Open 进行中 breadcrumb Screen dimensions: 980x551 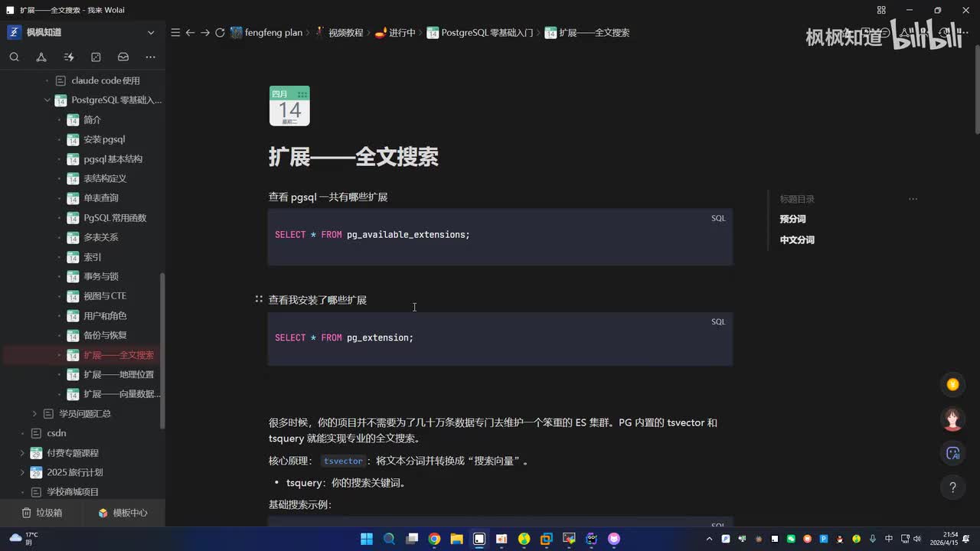tap(395, 33)
